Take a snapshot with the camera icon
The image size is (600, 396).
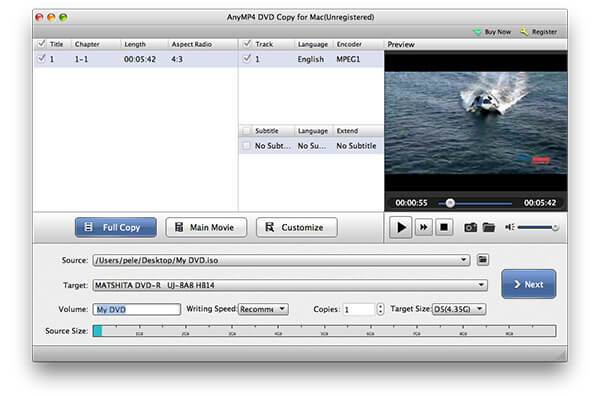click(x=470, y=228)
